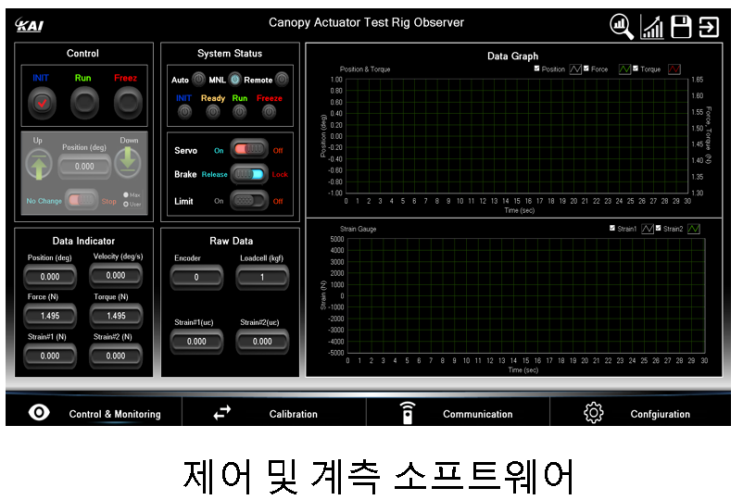743x500 pixels.
Task: Toggle the No Change / Stop switch
Action: 82,200
